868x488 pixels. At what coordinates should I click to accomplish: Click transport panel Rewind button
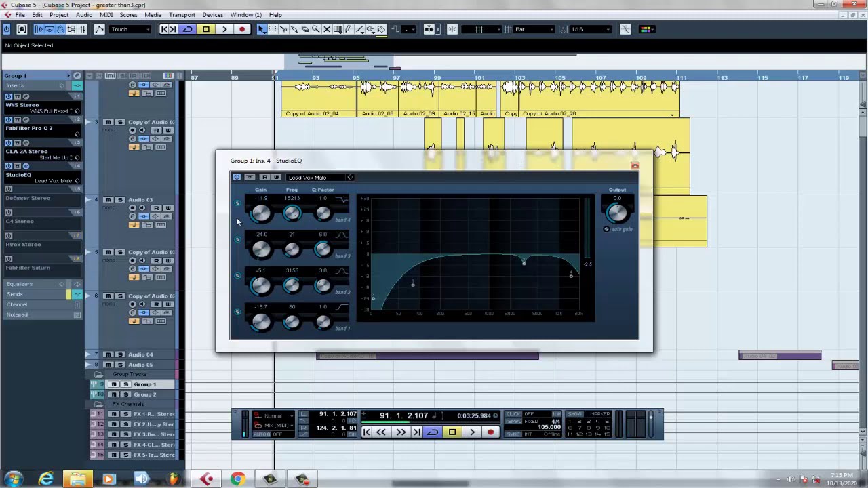coord(381,432)
